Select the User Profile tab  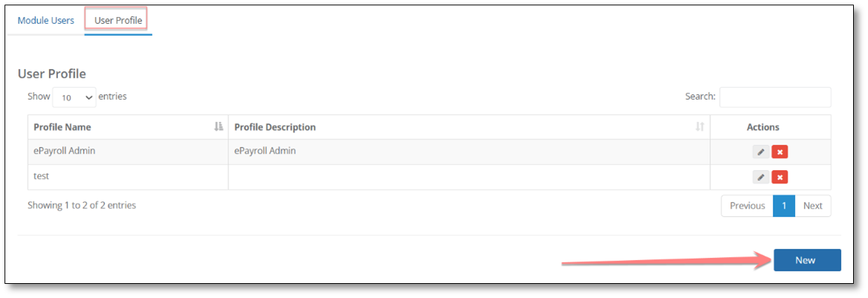[x=118, y=21]
